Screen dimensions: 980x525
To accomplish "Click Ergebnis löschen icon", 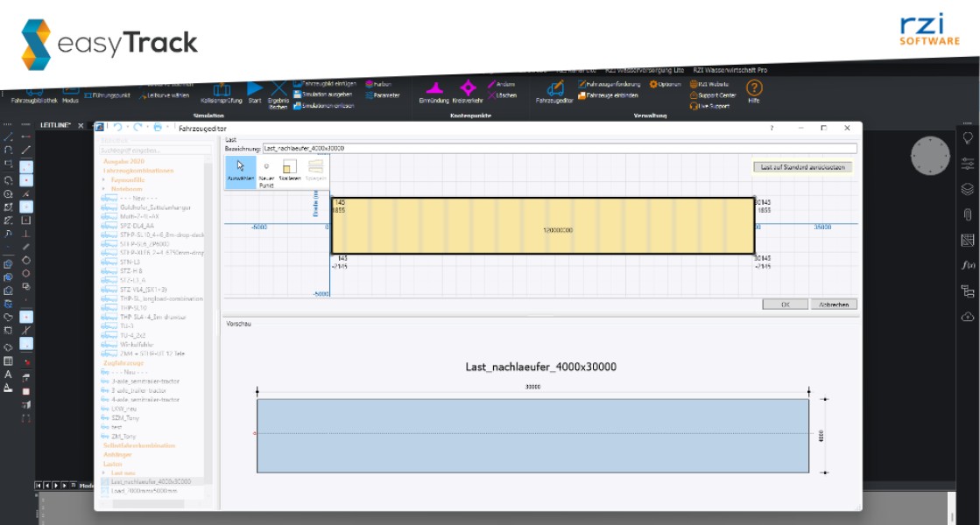I will [278, 92].
